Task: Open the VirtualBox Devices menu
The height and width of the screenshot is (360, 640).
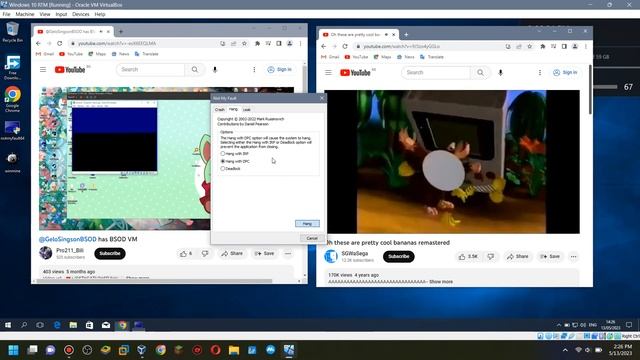Action: pos(81,14)
